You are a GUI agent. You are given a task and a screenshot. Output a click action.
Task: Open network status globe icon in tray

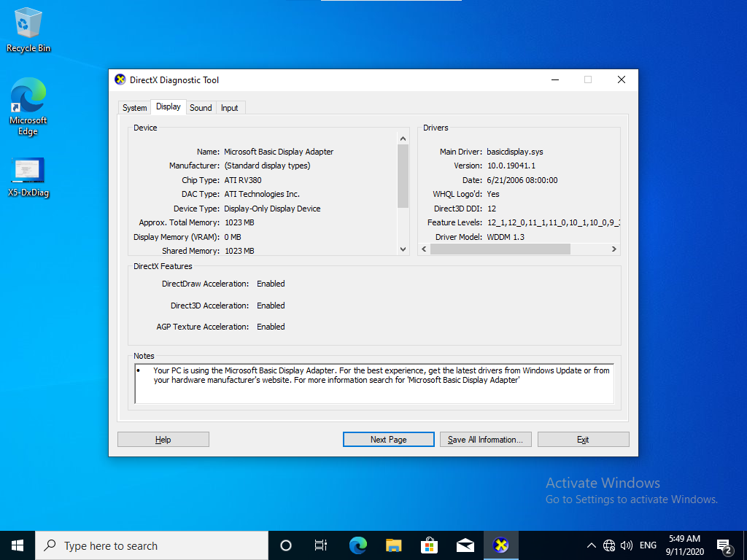[x=609, y=545]
